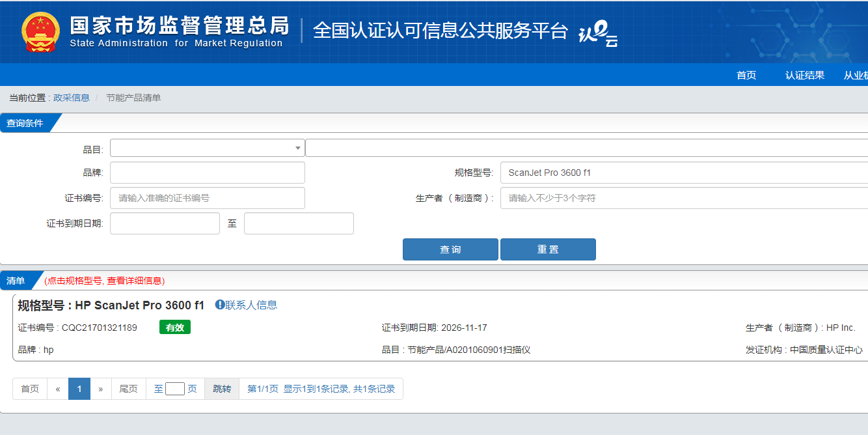Select the 清单 section tab

(16, 281)
